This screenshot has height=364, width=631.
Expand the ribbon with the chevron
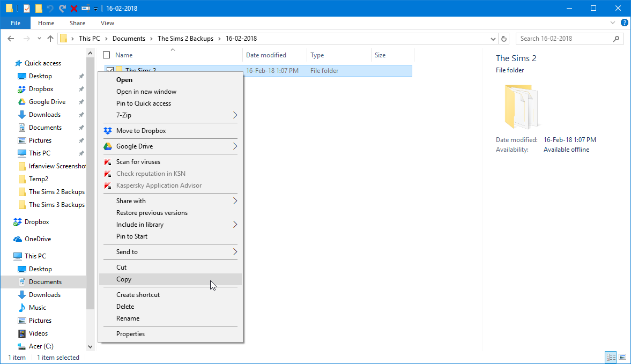pyautogui.click(x=612, y=23)
